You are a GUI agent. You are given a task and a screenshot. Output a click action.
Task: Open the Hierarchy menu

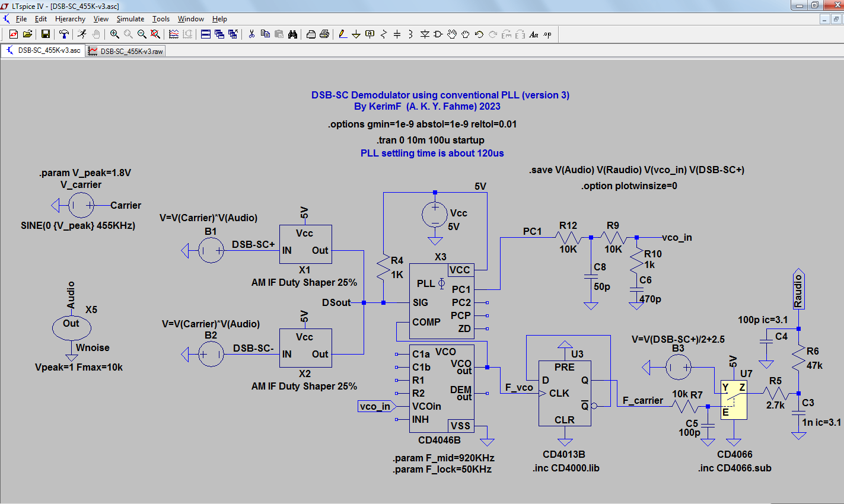(70, 18)
